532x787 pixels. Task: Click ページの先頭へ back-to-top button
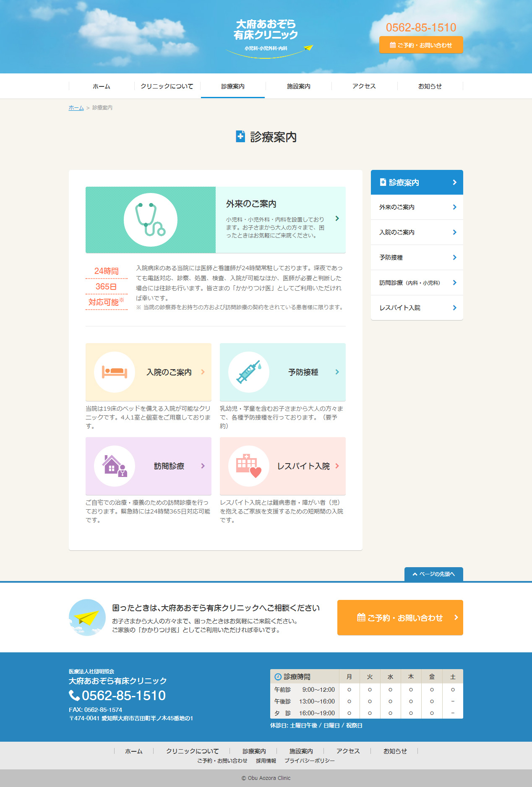433,574
